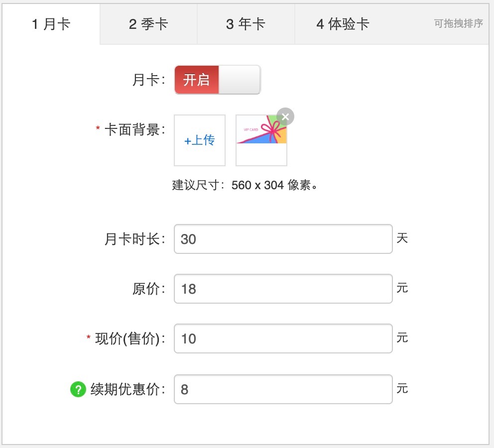Select the 3 年卡 tab
This screenshot has height=448, width=494.
246,24
